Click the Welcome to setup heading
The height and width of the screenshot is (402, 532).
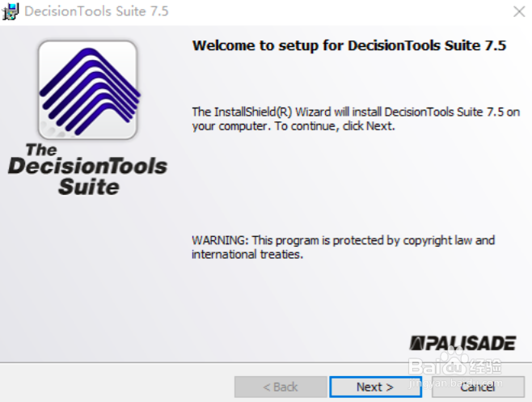click(349, 45)
